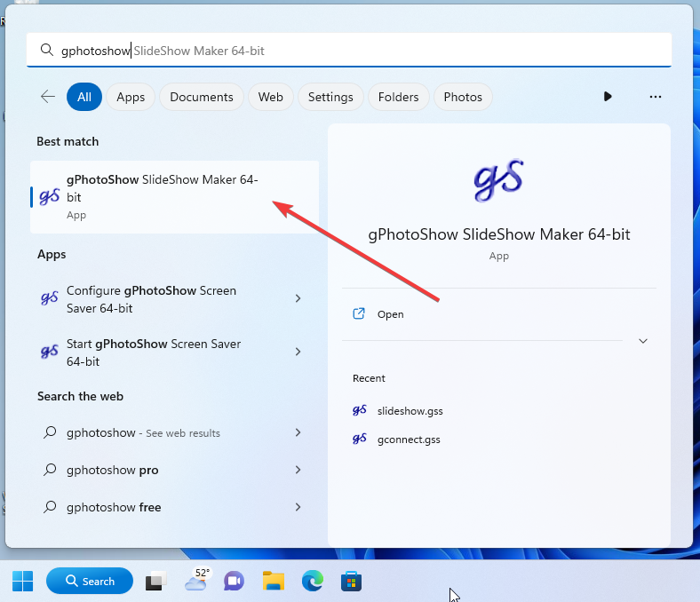Open the weather widget showing 52°

click(198, 580)
